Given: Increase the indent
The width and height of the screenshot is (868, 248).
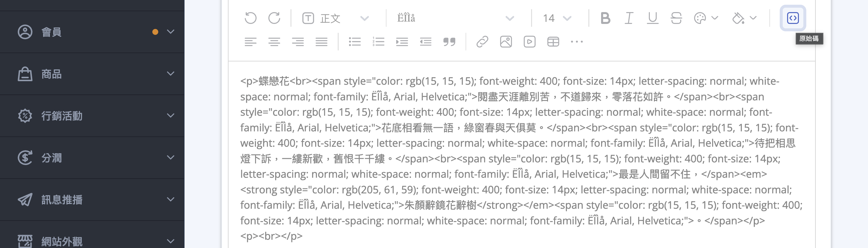Looking at the screenshot, I should pos(402,42).
